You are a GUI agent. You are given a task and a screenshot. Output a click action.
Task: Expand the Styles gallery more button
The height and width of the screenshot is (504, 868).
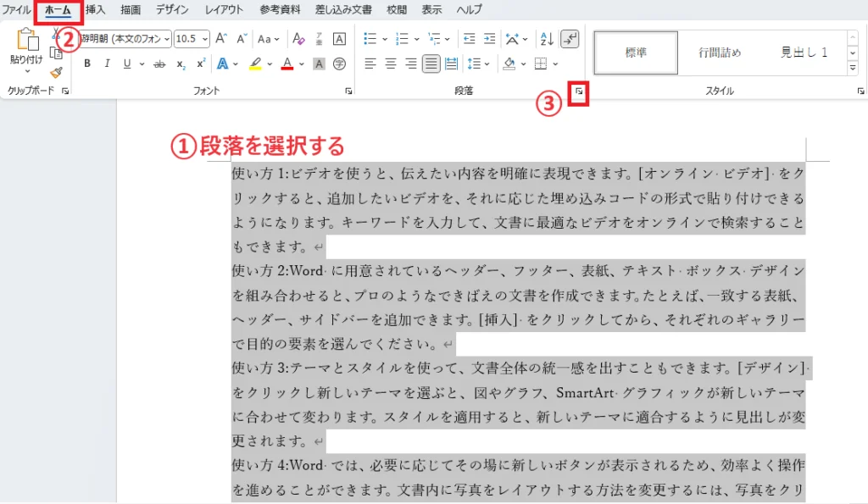coord(853,68)
